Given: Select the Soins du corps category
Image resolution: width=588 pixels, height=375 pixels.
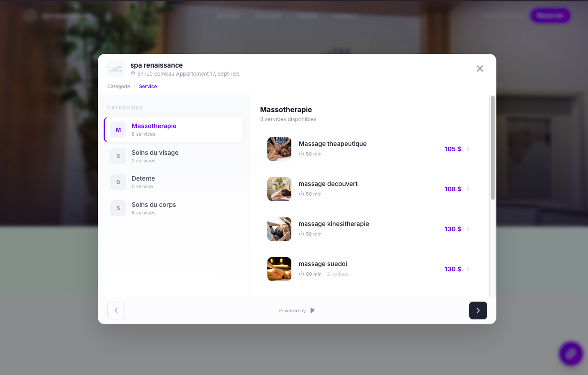Looking at the screenshot, I should click(x=173, y=208).
